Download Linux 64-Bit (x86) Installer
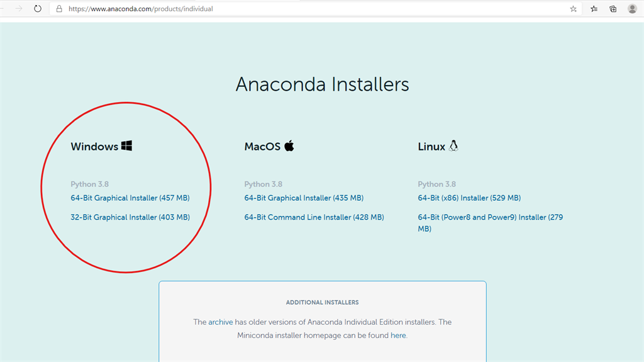Viewport: 644px width, 362px height. [469, 198]
